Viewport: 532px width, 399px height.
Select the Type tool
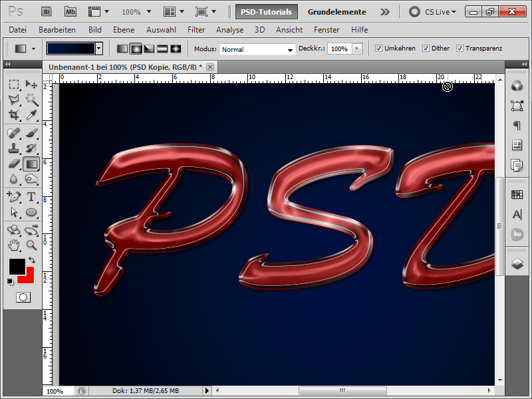31,196
